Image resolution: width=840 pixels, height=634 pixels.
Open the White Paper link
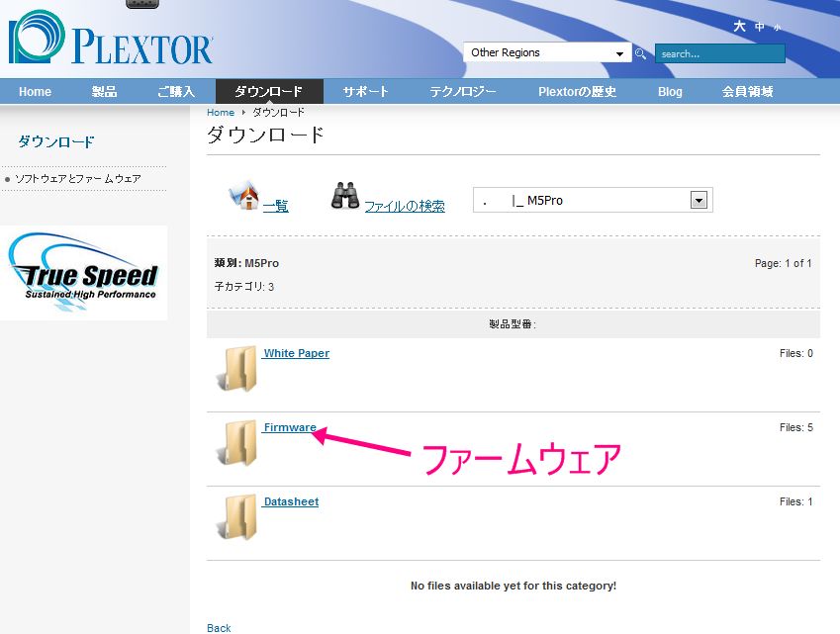tap(296, 353)
